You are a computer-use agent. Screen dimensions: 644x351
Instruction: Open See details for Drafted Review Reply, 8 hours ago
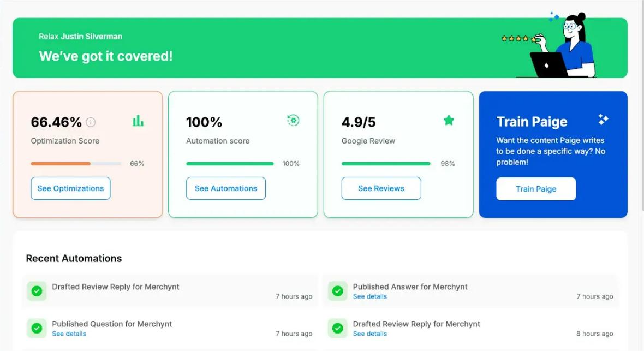click(x=369, y=334)
